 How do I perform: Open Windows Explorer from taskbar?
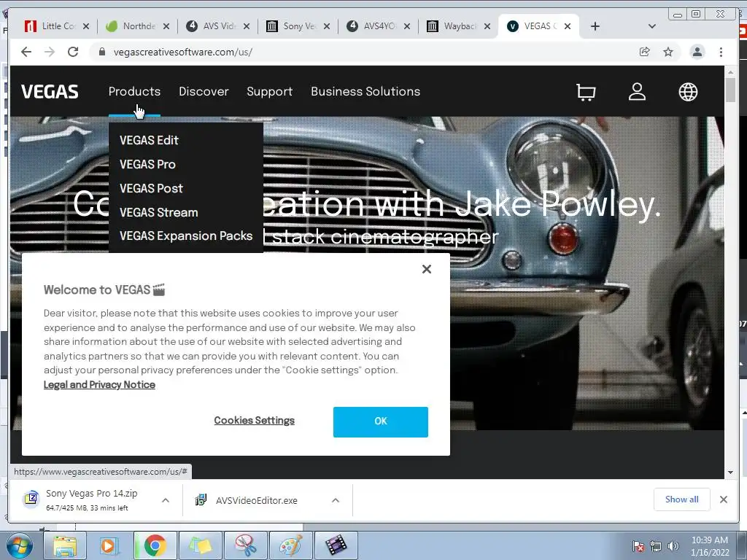(65, 545)
